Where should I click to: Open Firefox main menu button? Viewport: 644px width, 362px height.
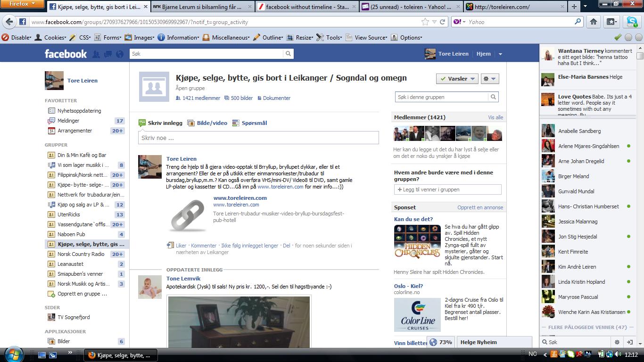point(23,4)
